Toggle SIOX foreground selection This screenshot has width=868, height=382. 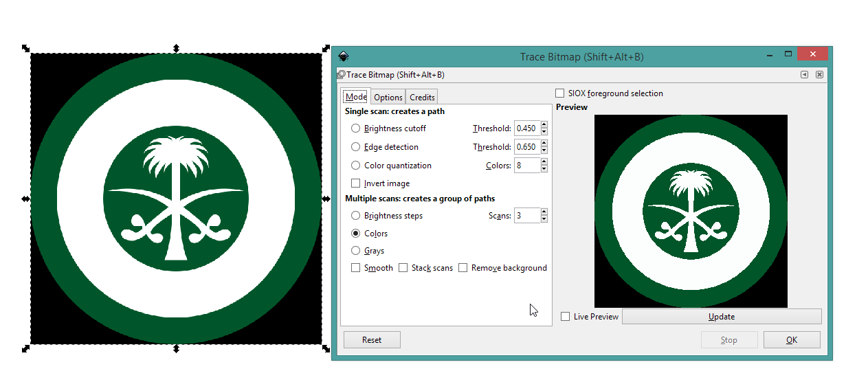point(560,93)
